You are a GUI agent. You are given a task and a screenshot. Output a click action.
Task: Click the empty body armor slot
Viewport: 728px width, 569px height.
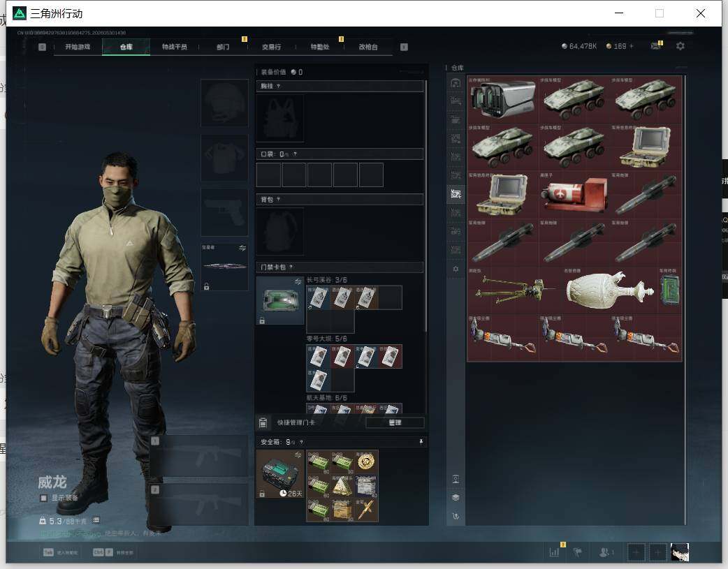pyautogui.click(x=224, y=158)
